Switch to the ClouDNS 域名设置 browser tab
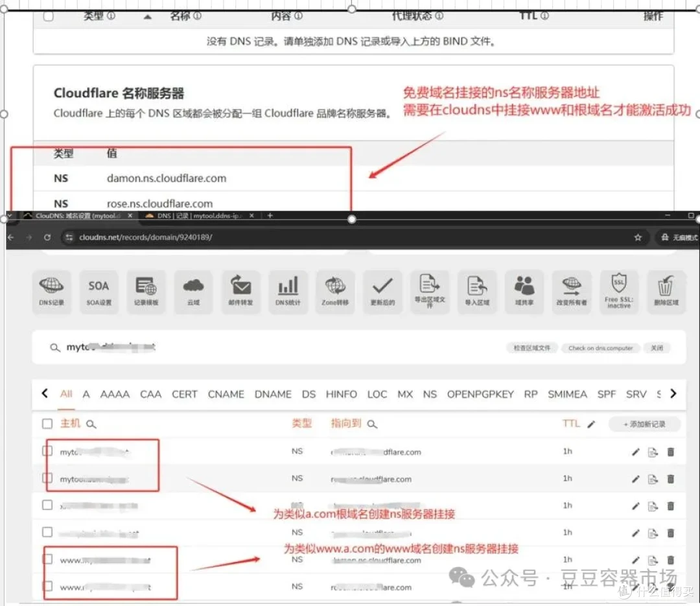The image size is (700, 606). [x=78, y=216]
